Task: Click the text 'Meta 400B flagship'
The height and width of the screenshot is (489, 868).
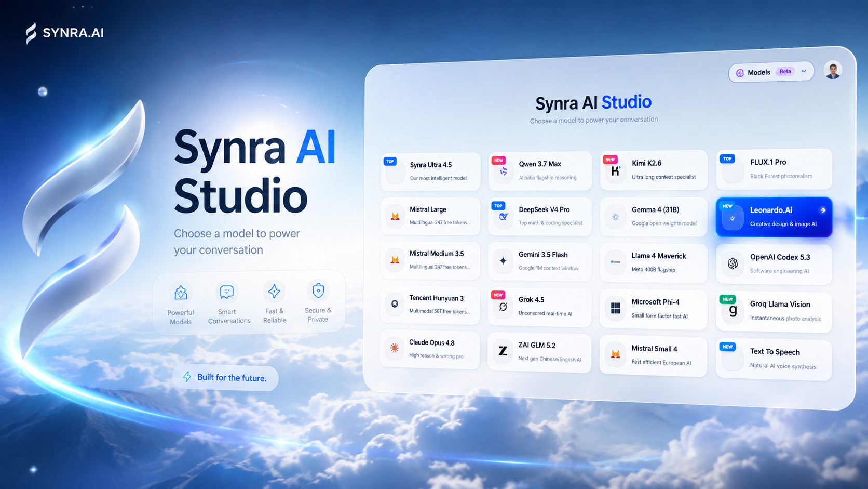Action: click(x=653, y=270)
